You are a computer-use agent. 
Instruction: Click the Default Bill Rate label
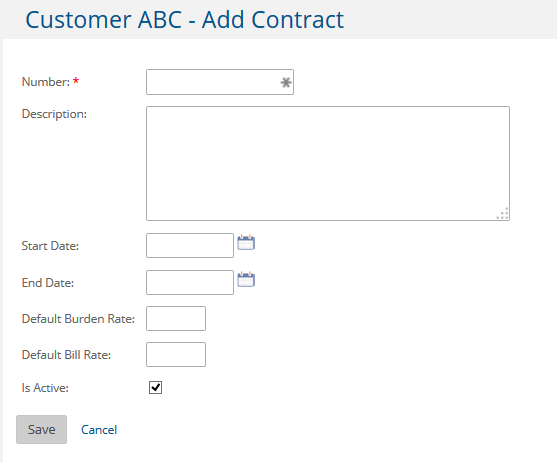coord(66,355)
